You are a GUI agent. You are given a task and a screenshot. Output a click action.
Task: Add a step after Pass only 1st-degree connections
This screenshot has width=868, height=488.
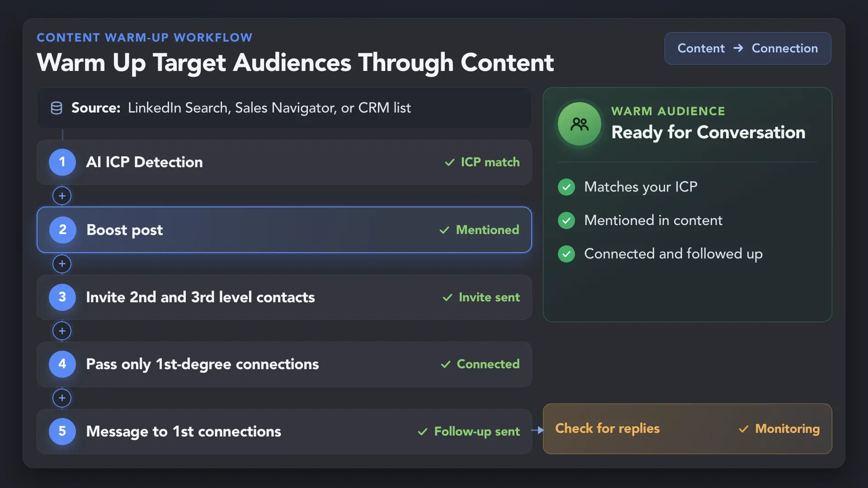pyautogui.click(x=62, y=398)
